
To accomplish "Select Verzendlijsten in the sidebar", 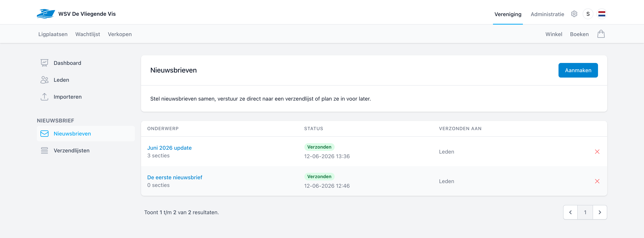I will [x=86, y=151].
